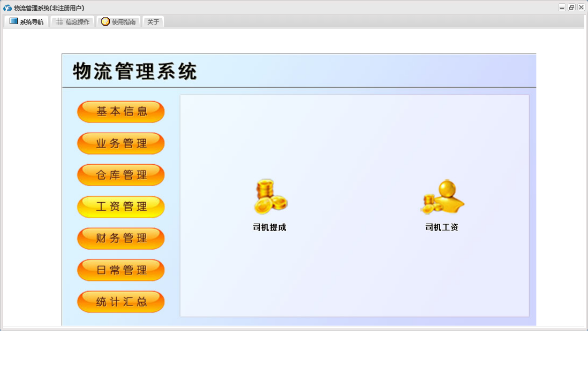
Task: Select the 基本信息 sidebar button
Action: tap(121, 112)
